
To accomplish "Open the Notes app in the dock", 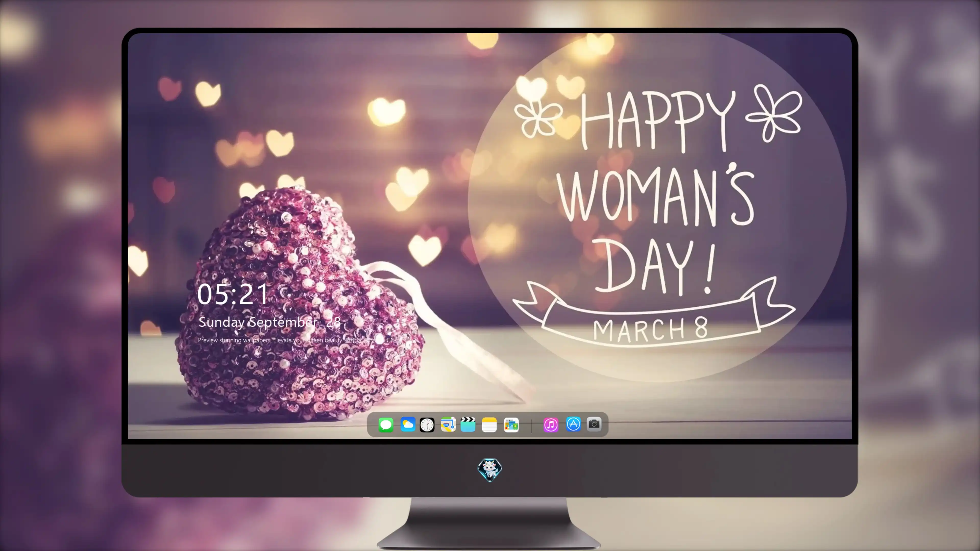I will click(x=489, y=424).
